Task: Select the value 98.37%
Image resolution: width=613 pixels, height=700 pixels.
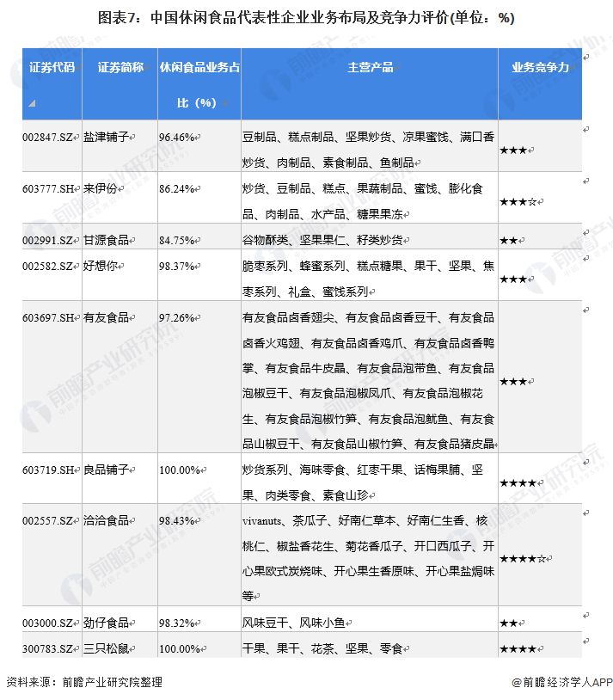Action: tap(177, 267)
